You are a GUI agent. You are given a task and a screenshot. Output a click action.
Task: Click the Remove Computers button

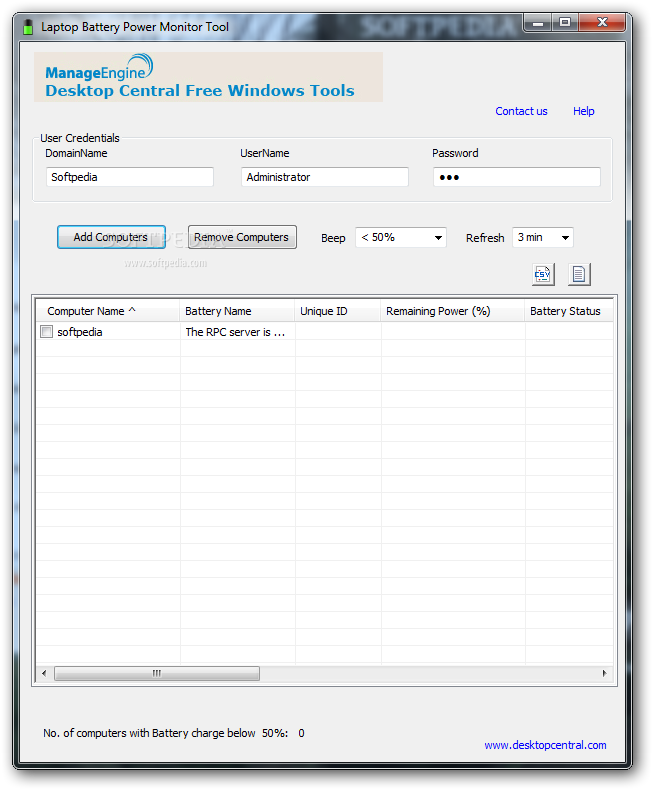pyautogui.click(x=242, y=237)
